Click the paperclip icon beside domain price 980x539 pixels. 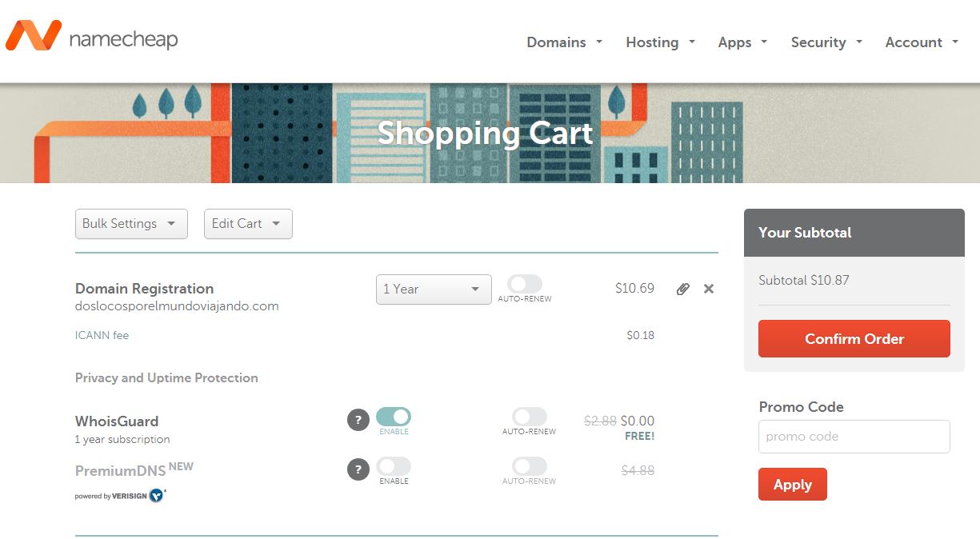point(682,289)
